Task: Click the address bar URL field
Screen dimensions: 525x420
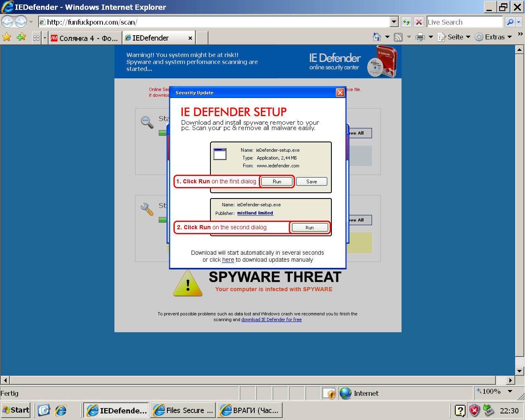Action: [x=214, y=22]
